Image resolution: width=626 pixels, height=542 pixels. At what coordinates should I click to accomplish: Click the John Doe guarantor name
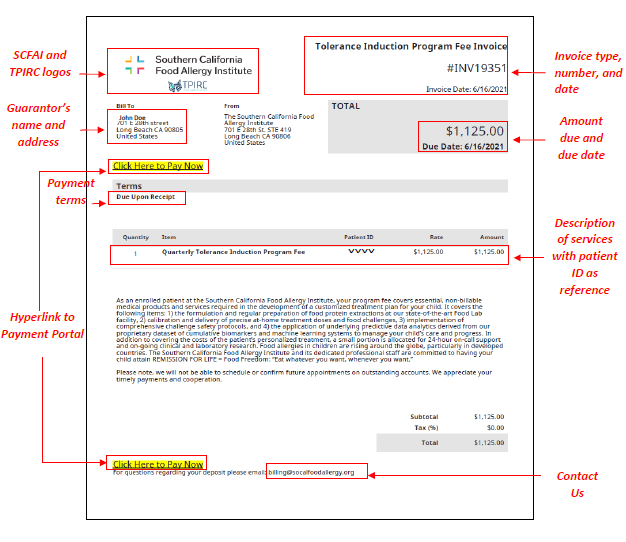coord(132,118)
